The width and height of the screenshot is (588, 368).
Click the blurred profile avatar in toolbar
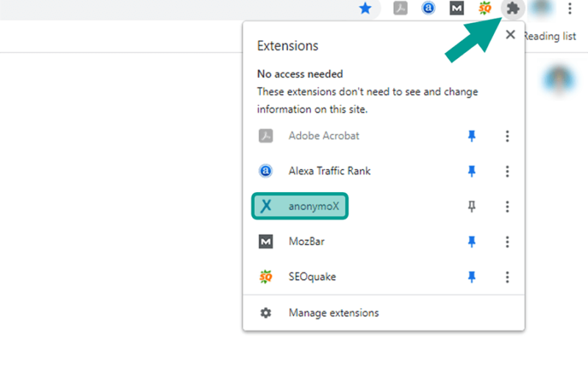tap(541, 8)
